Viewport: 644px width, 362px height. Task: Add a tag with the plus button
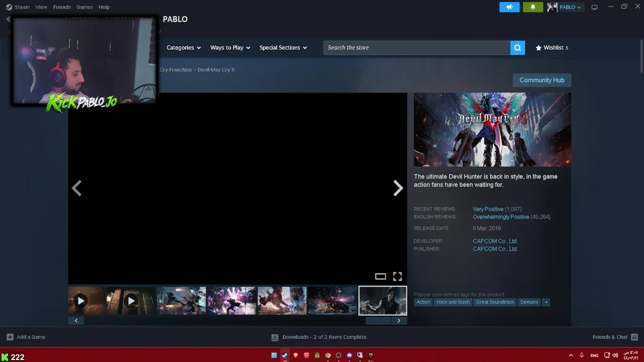point(546,302)
